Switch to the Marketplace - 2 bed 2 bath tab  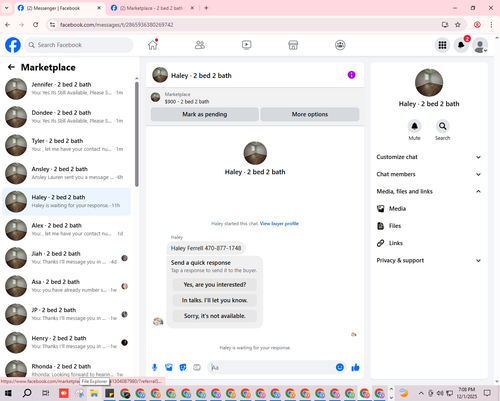tap(152, 8)
